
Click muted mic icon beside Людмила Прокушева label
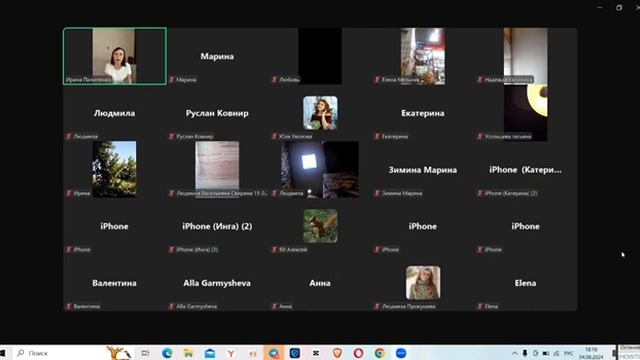[377, 306]
